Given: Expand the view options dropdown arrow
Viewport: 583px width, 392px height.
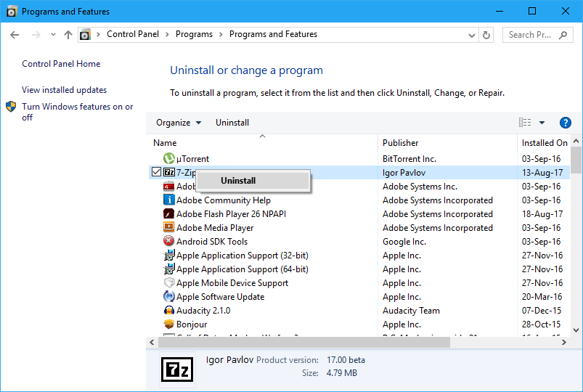Looking at the screenshot, I should click(542, 123).
